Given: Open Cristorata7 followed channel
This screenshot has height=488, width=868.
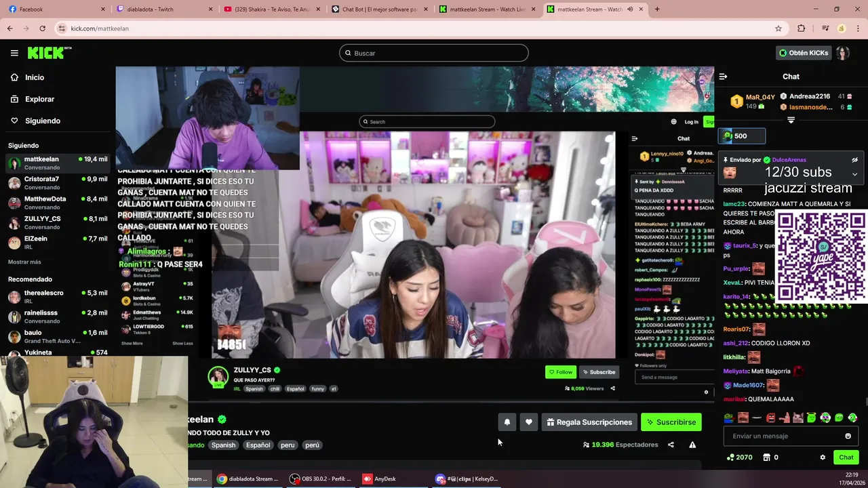Looking at the screenshot, I should (x=58, y=182).
